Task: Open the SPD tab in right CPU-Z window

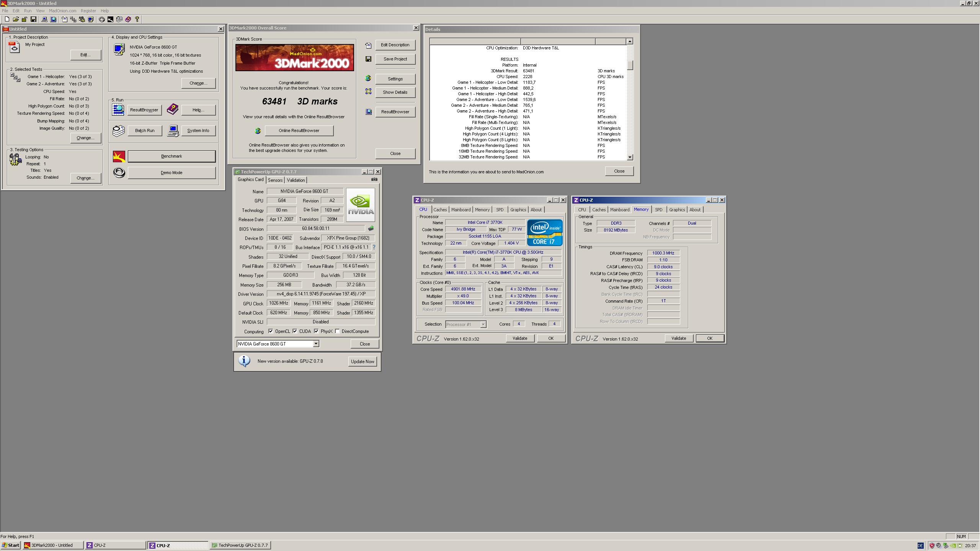Action: (658, 210)
